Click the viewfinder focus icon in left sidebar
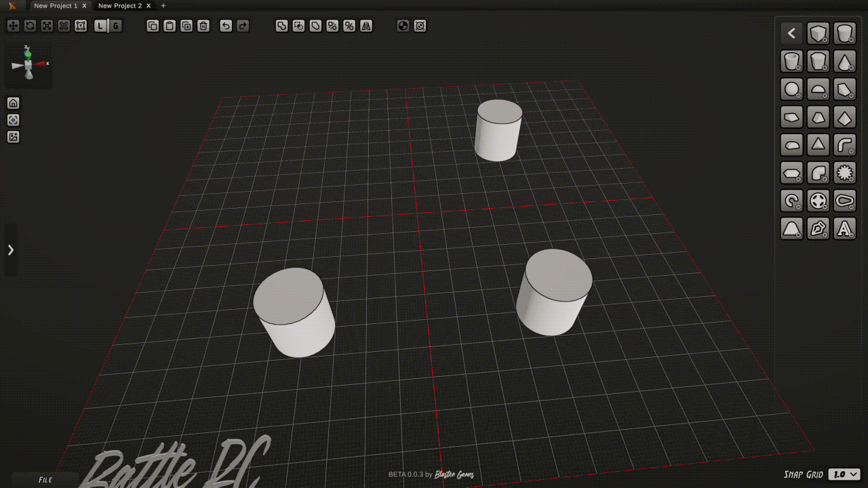 [13, 120]
